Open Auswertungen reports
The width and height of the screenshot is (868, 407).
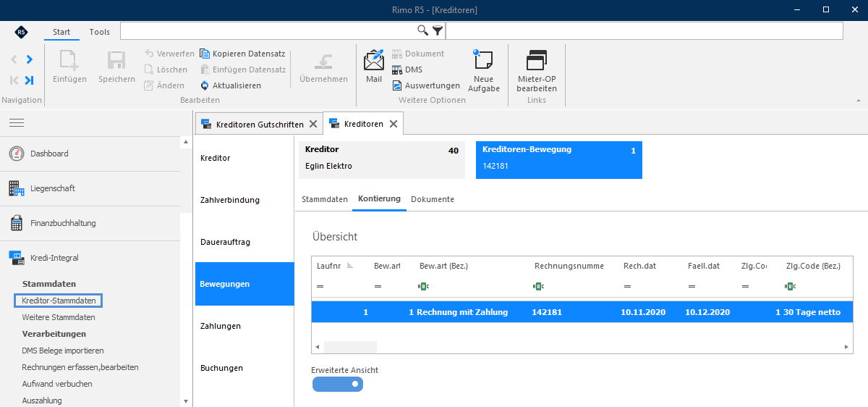click(x=426, y=85)
